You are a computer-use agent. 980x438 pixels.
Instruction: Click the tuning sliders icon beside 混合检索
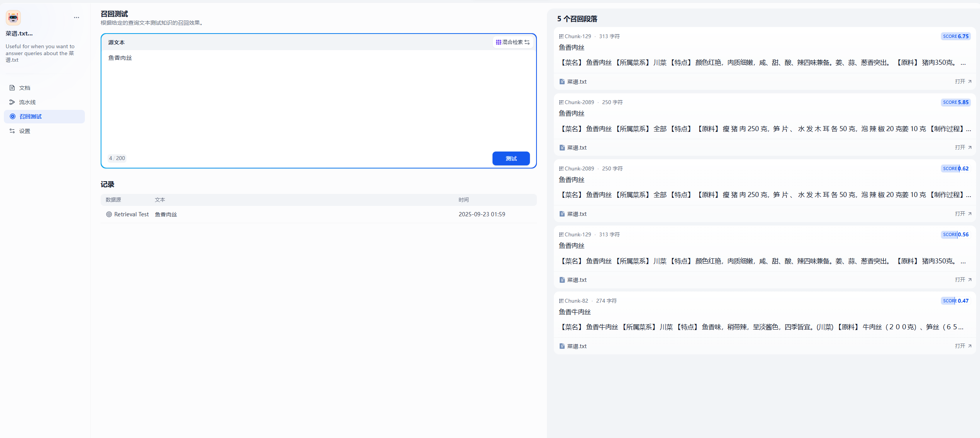click(527, 42)
